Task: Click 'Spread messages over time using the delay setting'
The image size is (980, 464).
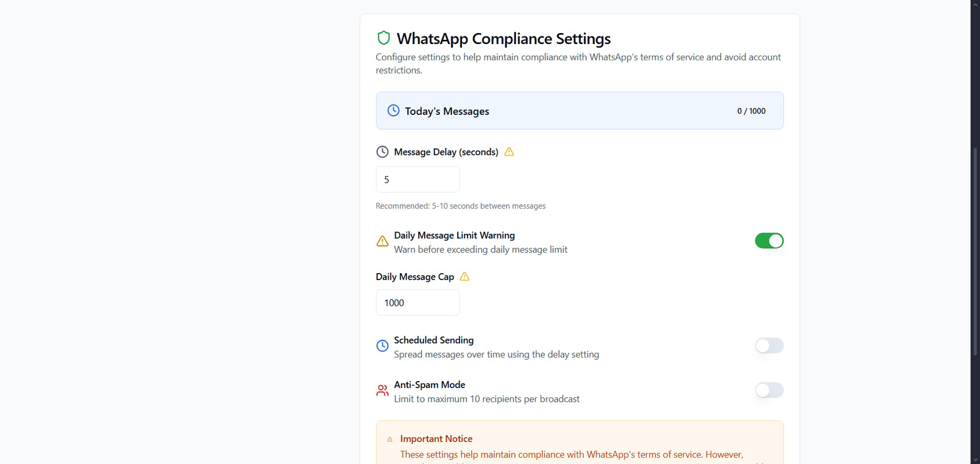Action: 497,354
